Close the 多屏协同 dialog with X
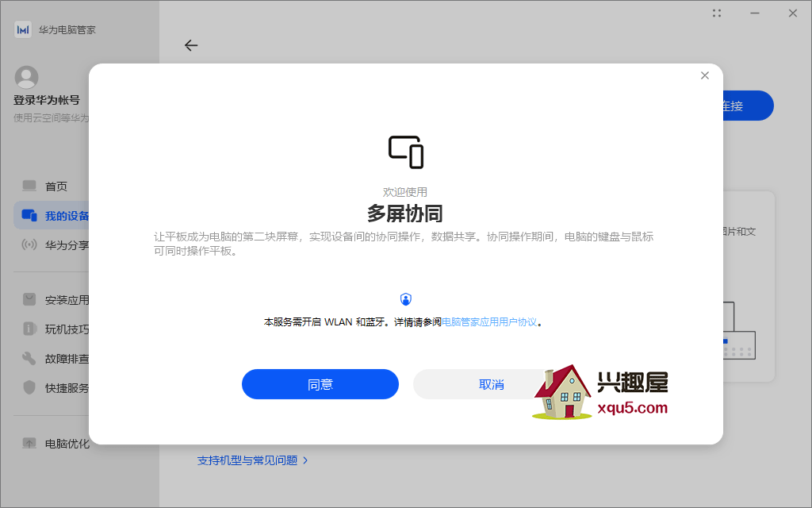The image size is (812, 508). coord(705,75)
